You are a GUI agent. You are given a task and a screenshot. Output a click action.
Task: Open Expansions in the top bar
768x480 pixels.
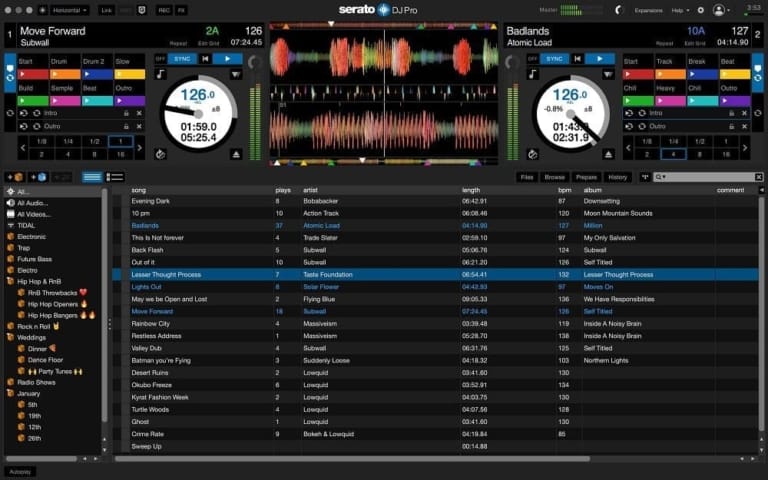(x=648, y=10)
